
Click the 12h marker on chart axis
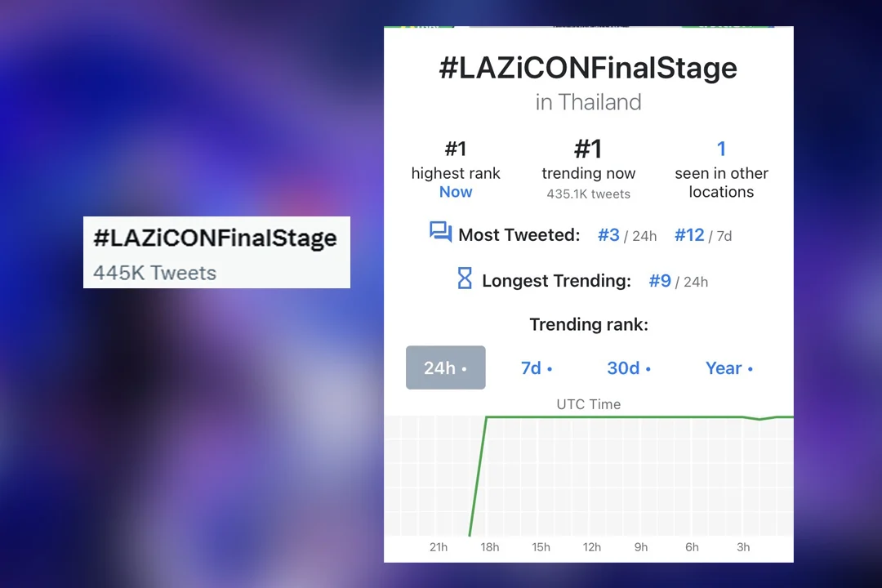click(592, 547)
